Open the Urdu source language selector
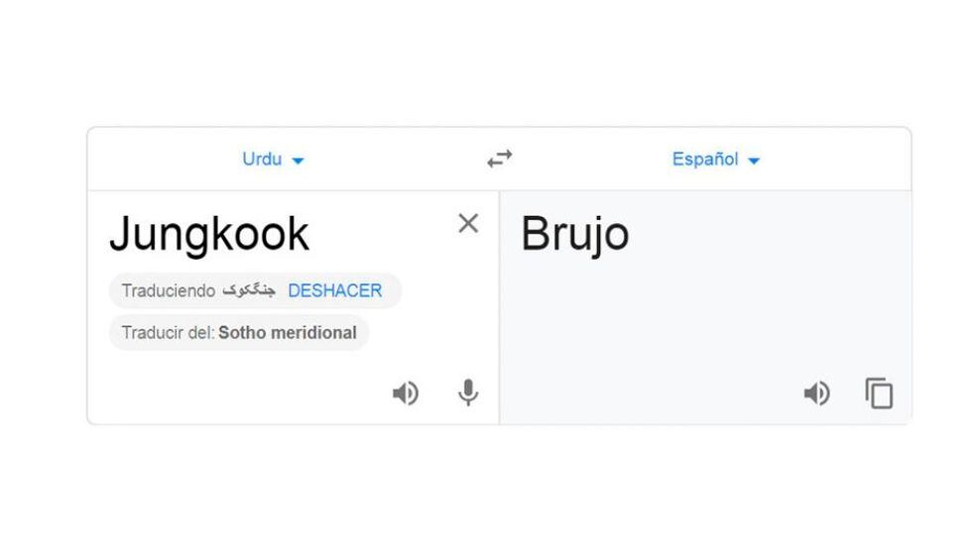This screenshot has width=972, height=560. point(262,159)
